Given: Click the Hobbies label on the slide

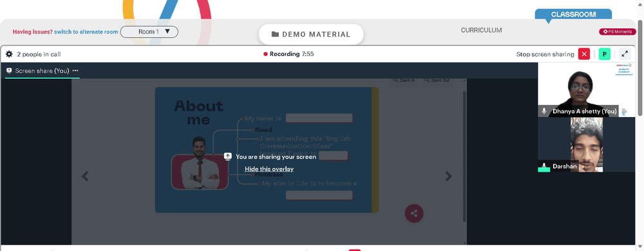Looking at the screenshot, I should pos(269,174).
